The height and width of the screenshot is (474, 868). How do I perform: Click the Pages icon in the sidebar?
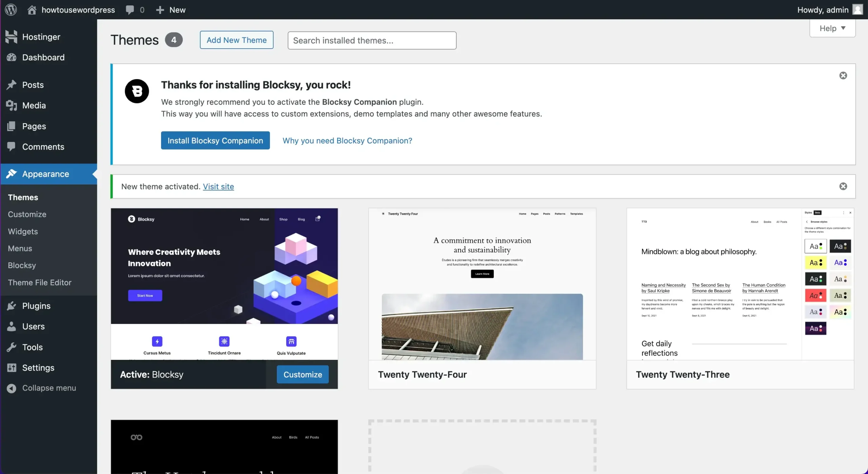[x=11, y=126]
